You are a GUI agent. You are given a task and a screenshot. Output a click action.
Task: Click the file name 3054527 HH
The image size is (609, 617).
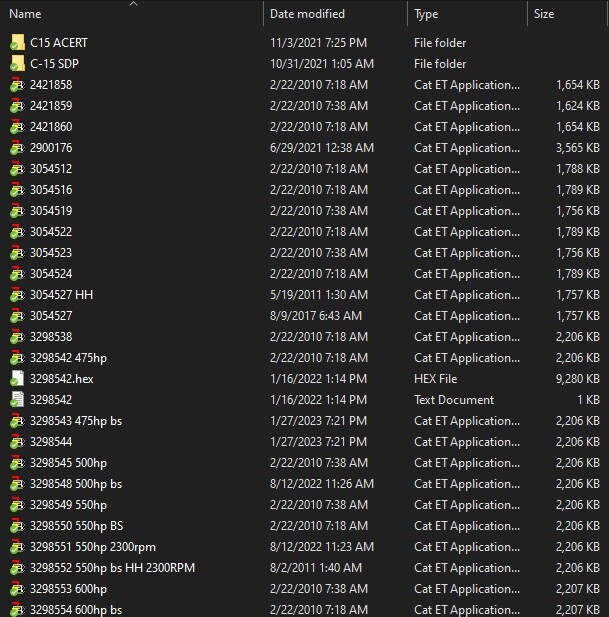point(62,295)
